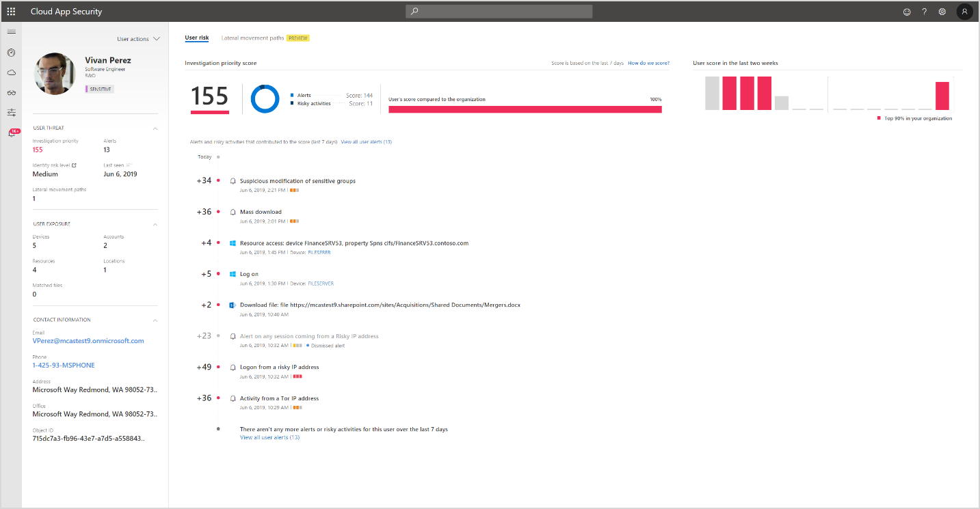This screenshot has height=509, width=980.
Task: Collapse the USER THREAT section
Action: point(155,128)
